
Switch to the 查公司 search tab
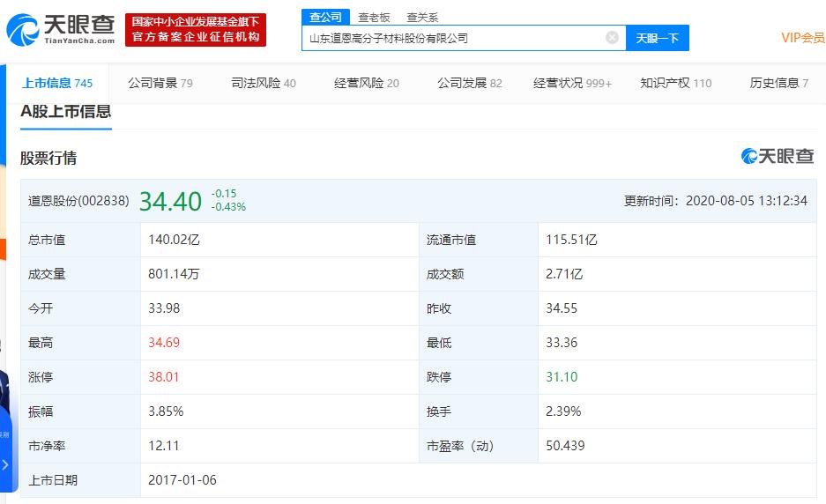click(325, 17)
